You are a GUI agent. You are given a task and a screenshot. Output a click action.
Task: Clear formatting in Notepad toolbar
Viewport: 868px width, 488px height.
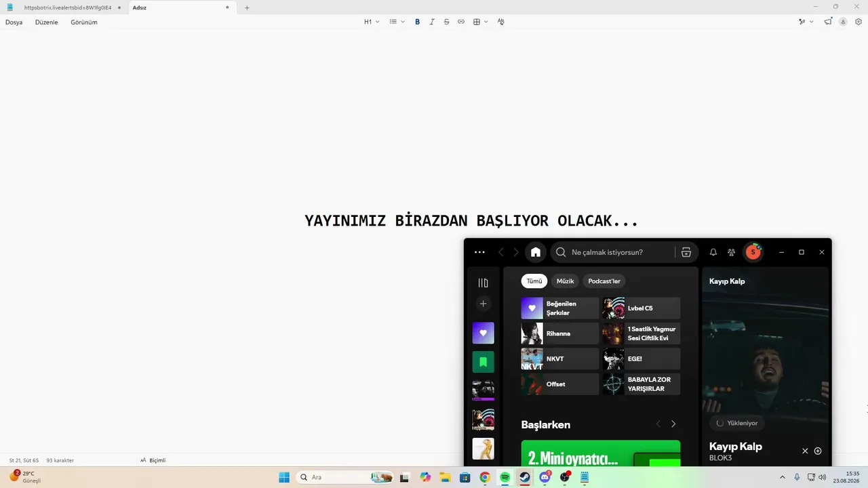pyautogui.click(x=501, y=22)
